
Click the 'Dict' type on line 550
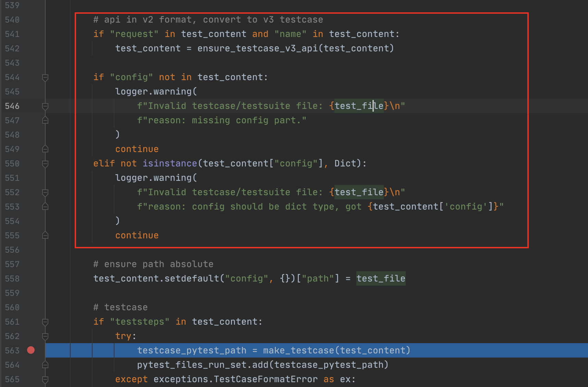click(345, 163)
